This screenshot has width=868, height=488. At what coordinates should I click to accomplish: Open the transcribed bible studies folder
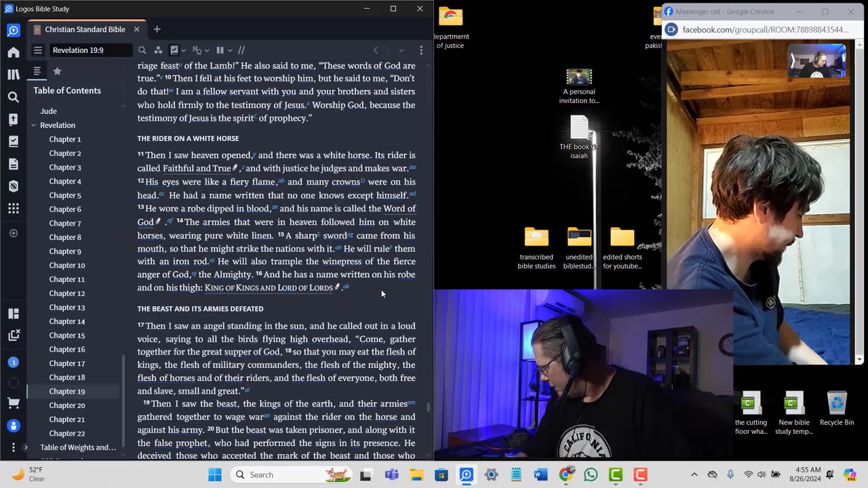point(536,247)
